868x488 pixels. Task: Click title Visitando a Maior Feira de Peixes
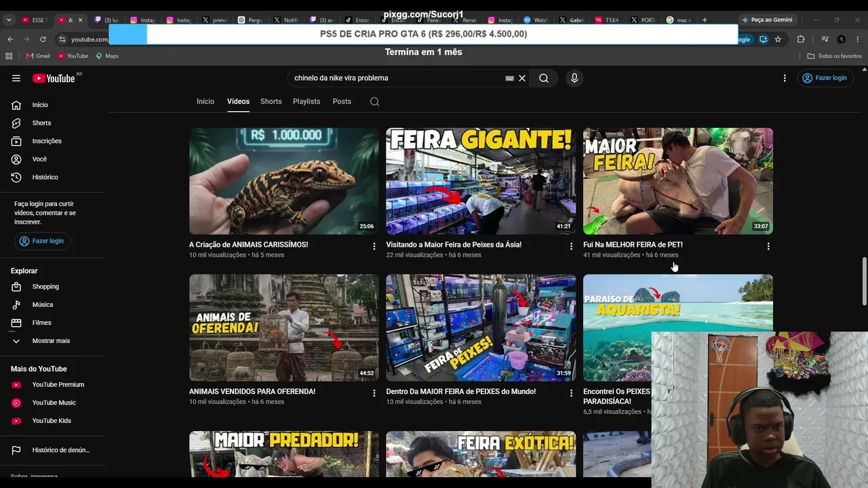[454, 245]
